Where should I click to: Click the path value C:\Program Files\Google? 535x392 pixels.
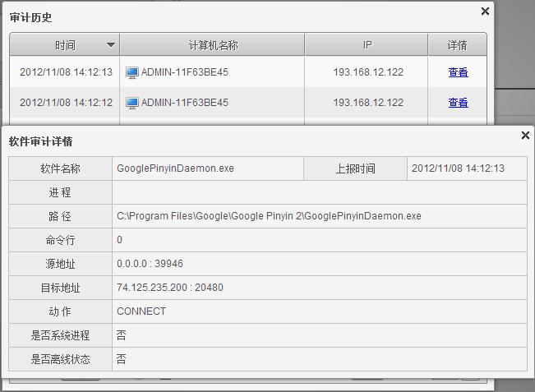coord(269,216)
